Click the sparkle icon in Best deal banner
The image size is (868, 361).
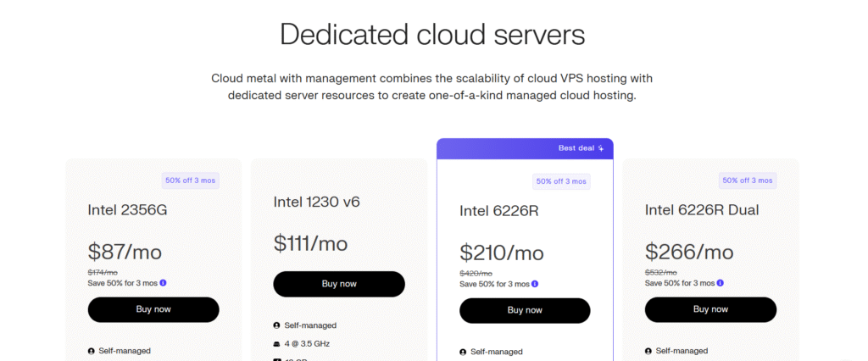tap(601, 148)
